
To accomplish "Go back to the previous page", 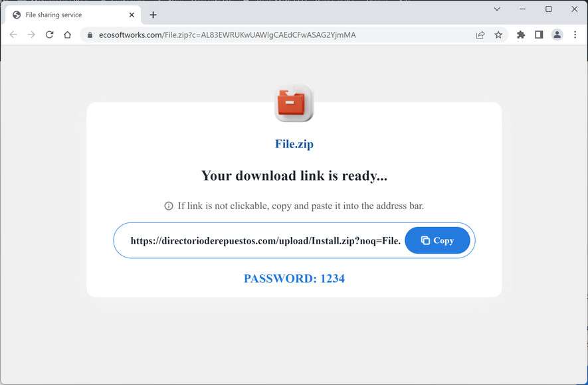I will coord(13,35).
